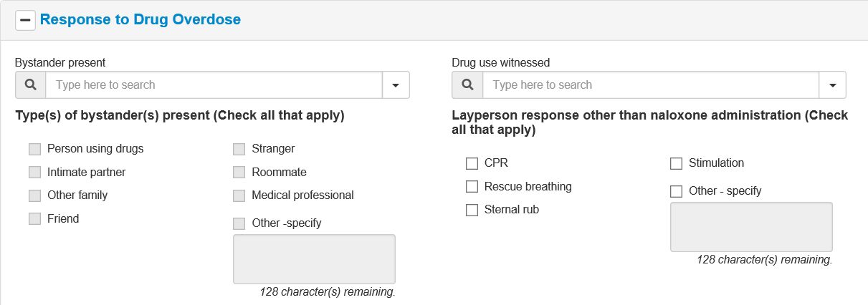This screenshot has height=305, width=868.
Task: Check the CPR response checkbox
Action: point(472,163)
